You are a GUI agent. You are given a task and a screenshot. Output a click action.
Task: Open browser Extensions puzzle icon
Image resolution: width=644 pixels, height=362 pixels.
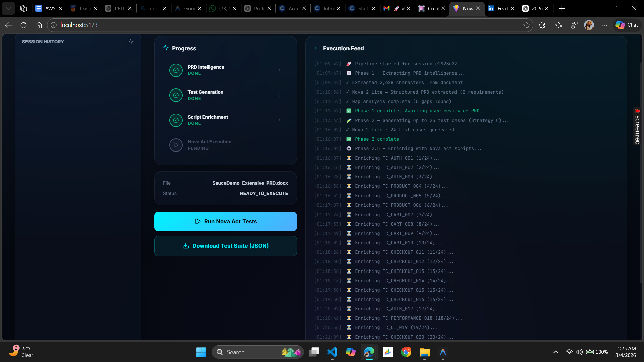[x=542, y=25]
